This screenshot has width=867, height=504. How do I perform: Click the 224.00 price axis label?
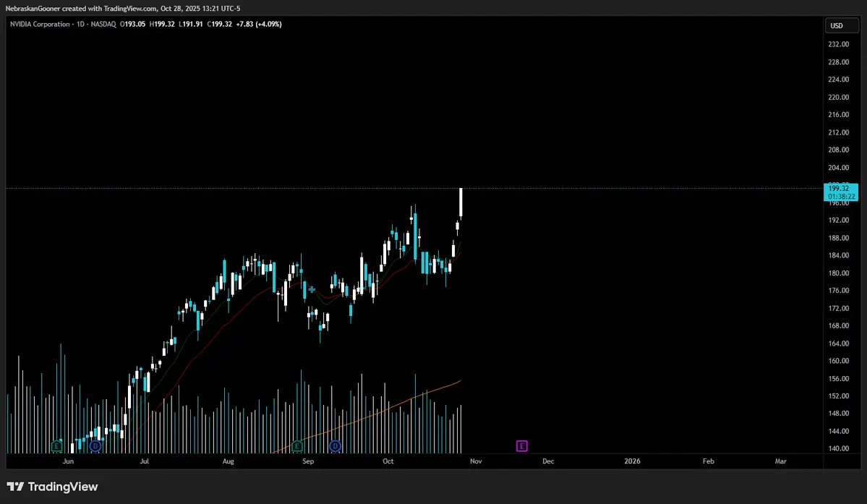(838, 80)
